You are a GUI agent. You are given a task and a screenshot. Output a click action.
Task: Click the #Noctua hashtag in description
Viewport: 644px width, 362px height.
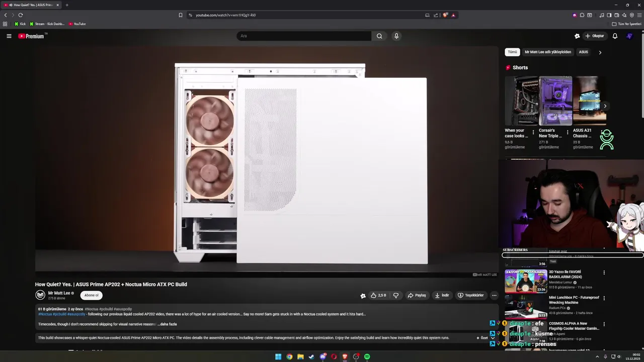tap(45, 314)
